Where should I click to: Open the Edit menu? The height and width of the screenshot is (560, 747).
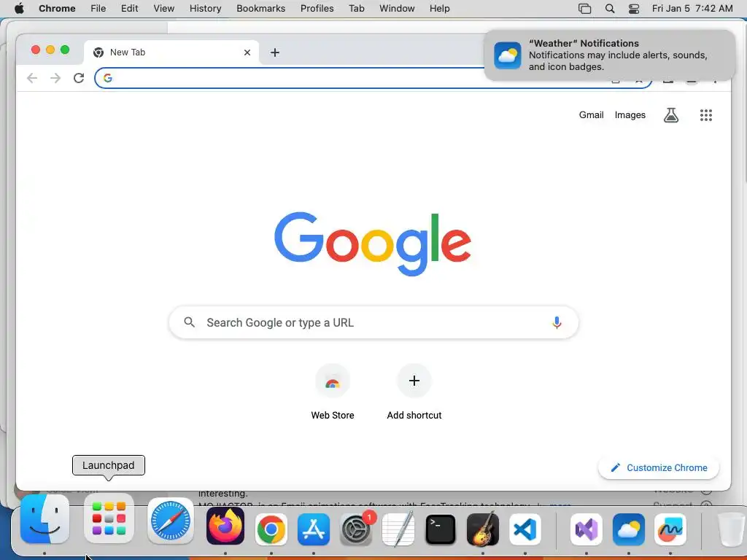click(x=129, y=9)
